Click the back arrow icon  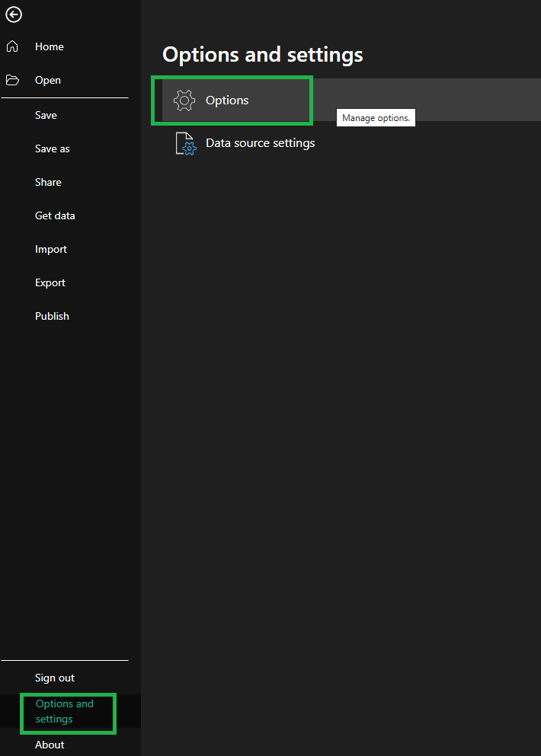tap(14, 14)
